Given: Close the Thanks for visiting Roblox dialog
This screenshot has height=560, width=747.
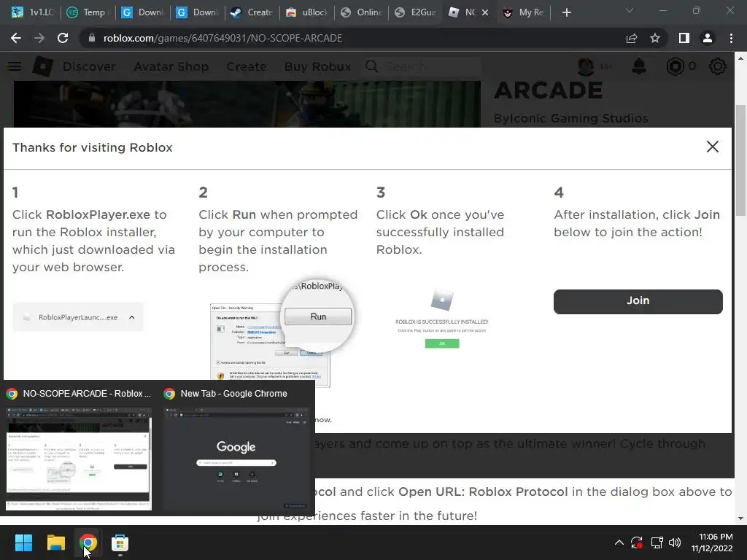Looking at the screenshot, I should (x=712, y=147).
